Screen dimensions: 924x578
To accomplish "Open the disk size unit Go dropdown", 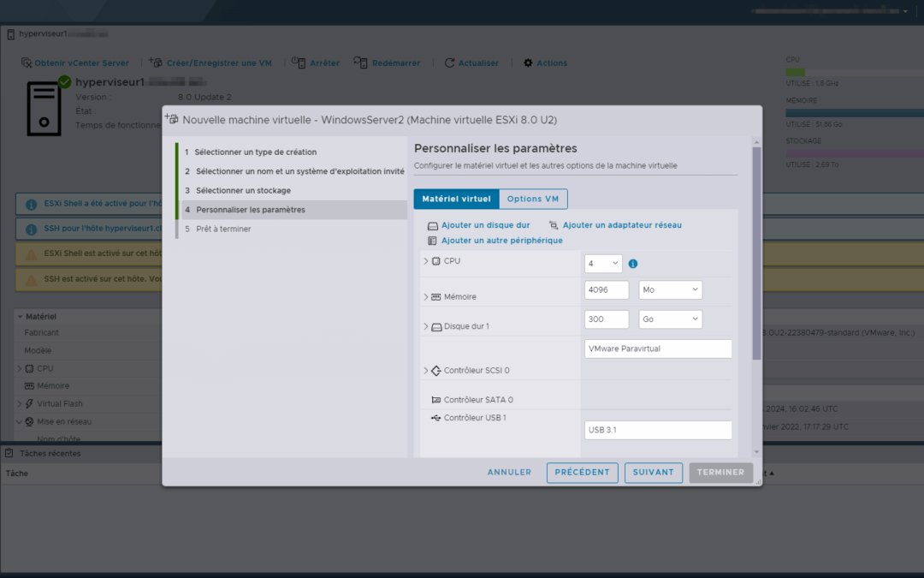I will coord(671,319).
